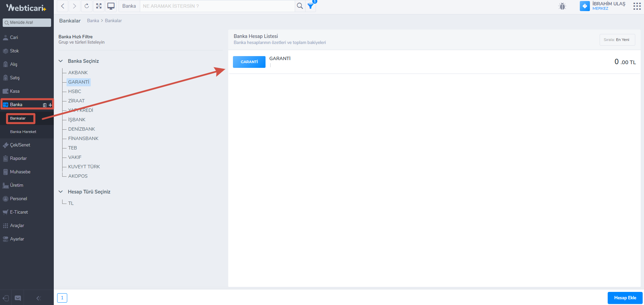This screenshot has height=305, width=644.
Task: Open the Çek/Senet sidebar menu
Action: 20,145
